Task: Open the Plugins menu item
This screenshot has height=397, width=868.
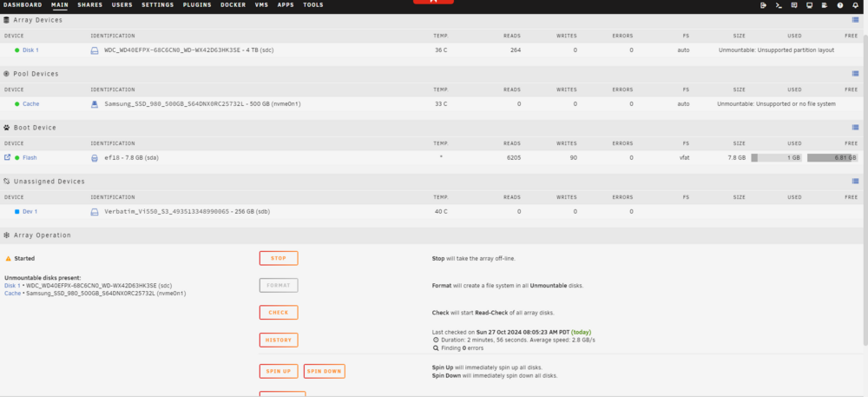Action: [x=196, y=5]
